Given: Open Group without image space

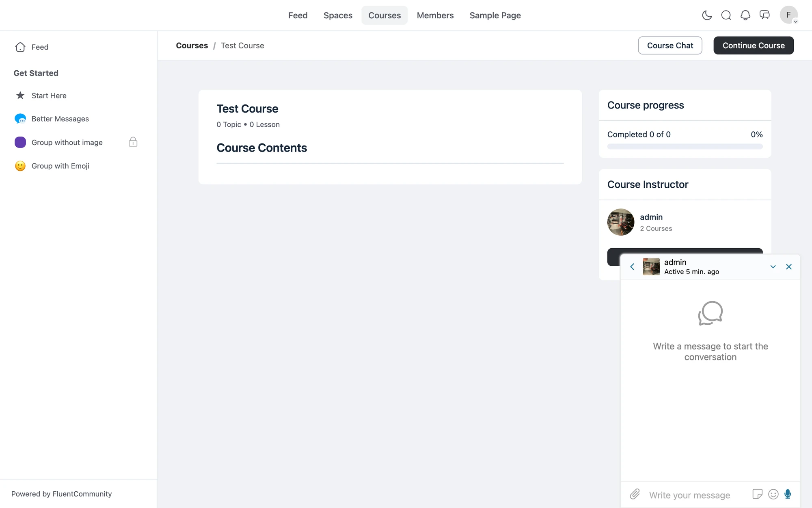Looking at the screenshot, I should point(67,143).
